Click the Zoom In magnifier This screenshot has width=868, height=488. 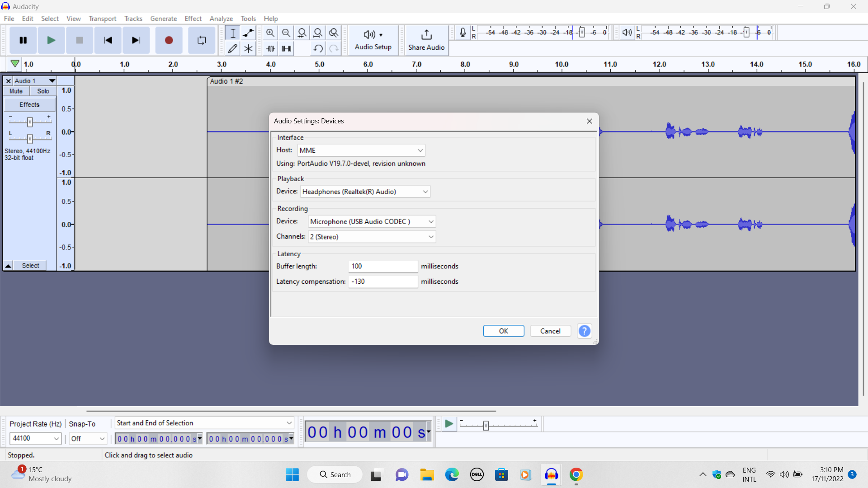pos(270,32)
